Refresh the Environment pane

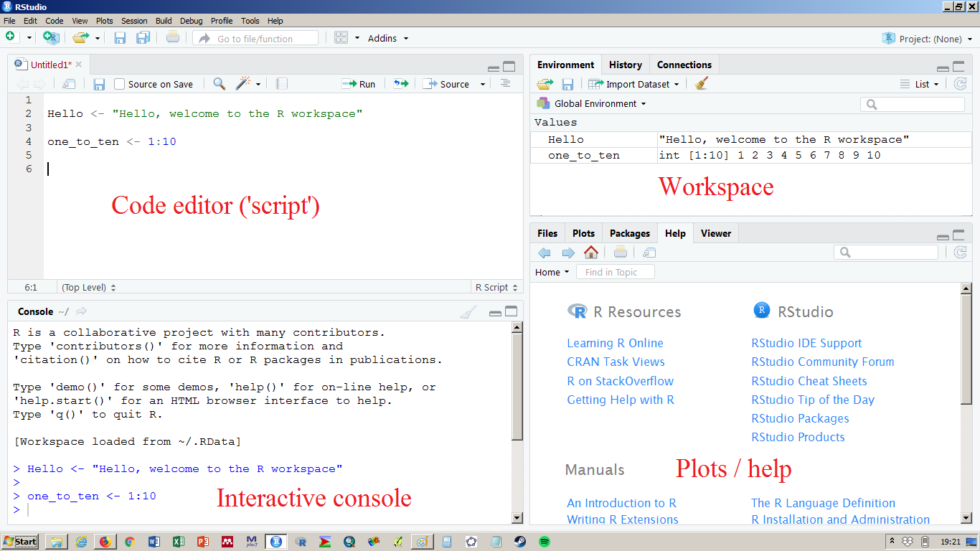pyautogui.click(x=961, y=84)
